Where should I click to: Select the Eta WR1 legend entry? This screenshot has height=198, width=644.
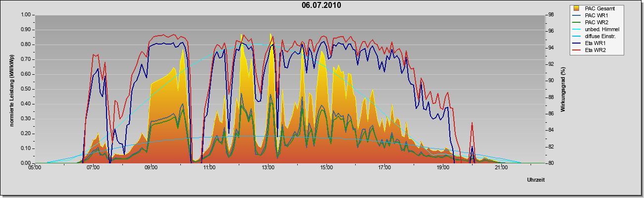coord(595,43)
